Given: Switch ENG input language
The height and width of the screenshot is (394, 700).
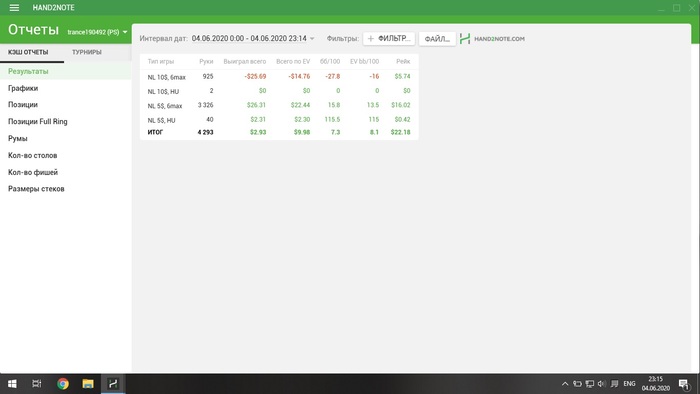Looking at the screenshot, I should (x=629, y=384).
